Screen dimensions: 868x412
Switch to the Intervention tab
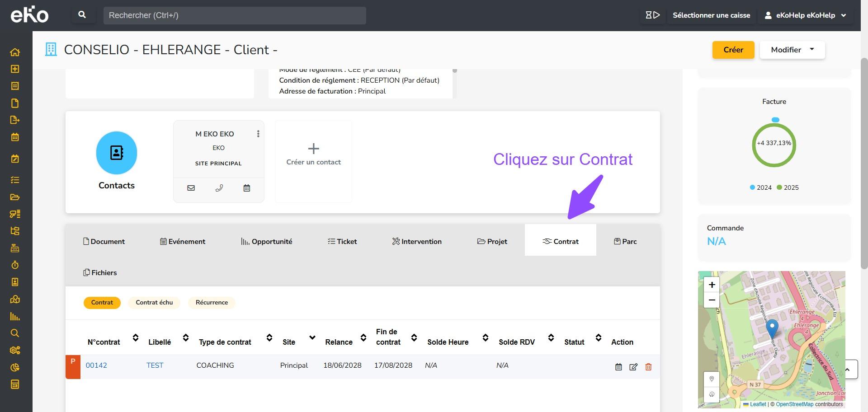(x=417, y=242)
